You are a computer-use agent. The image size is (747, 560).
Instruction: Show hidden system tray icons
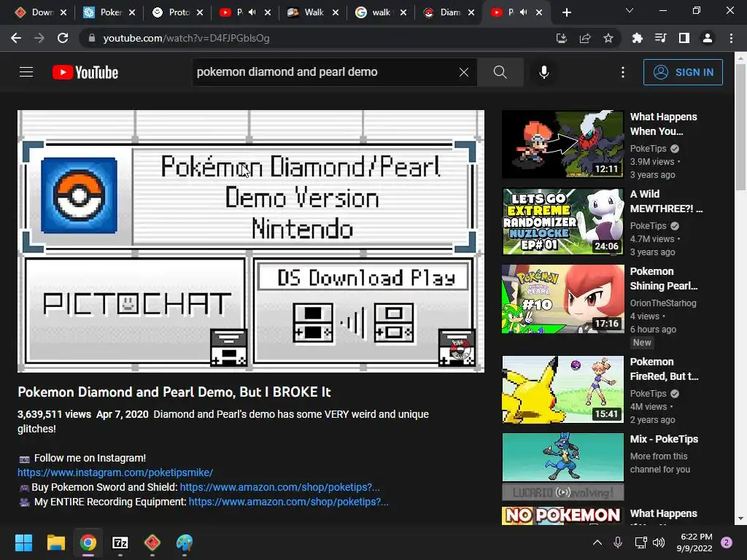tap(597, 542)
